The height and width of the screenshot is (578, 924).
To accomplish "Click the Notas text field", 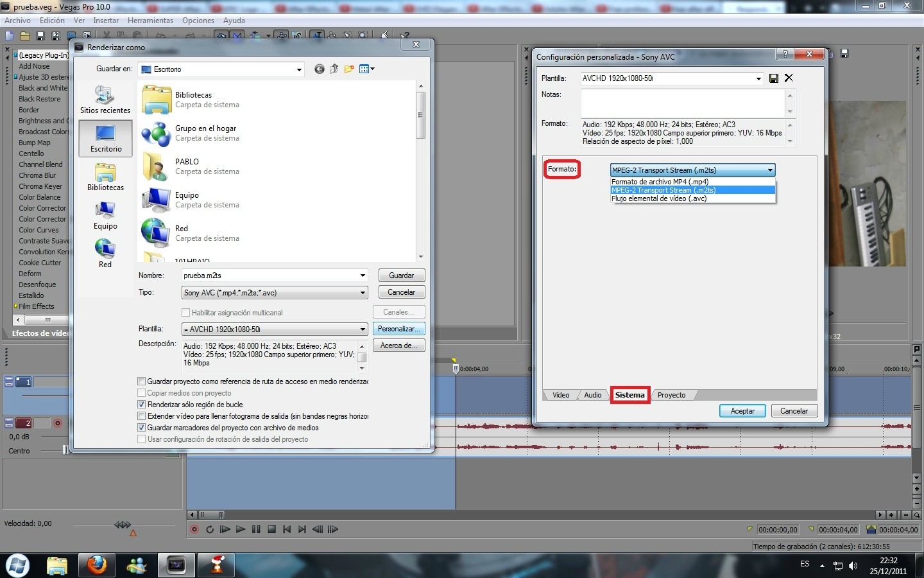I will coord(683,103).
